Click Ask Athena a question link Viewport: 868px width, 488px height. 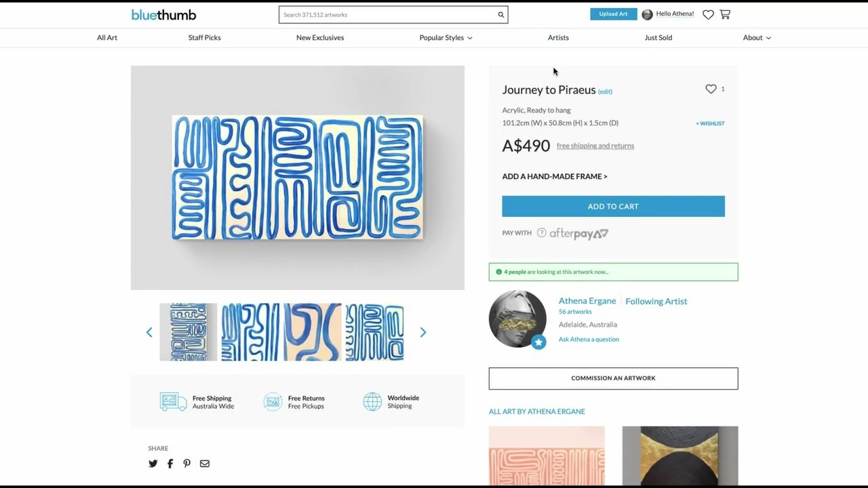point(589,340)
